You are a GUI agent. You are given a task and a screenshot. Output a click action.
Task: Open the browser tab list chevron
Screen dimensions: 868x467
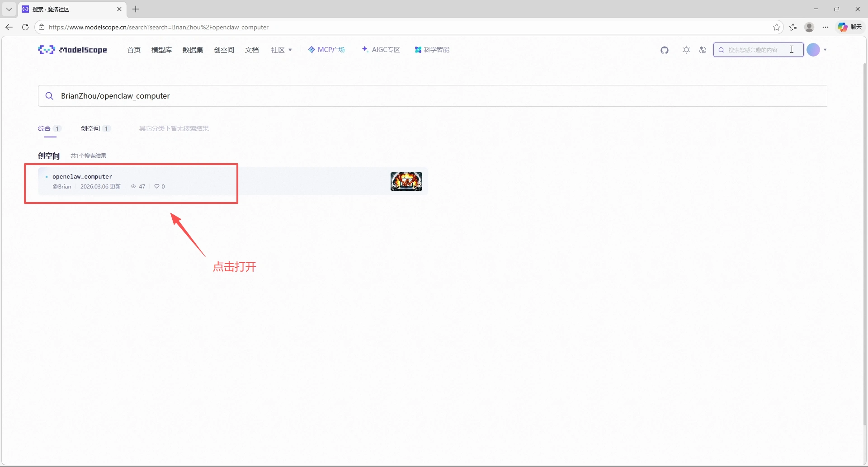pyautogui.click(x=9, y=9)
